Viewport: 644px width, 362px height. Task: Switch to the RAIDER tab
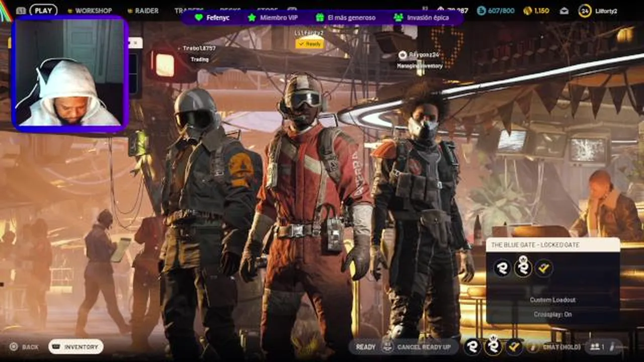click(143, 11)
